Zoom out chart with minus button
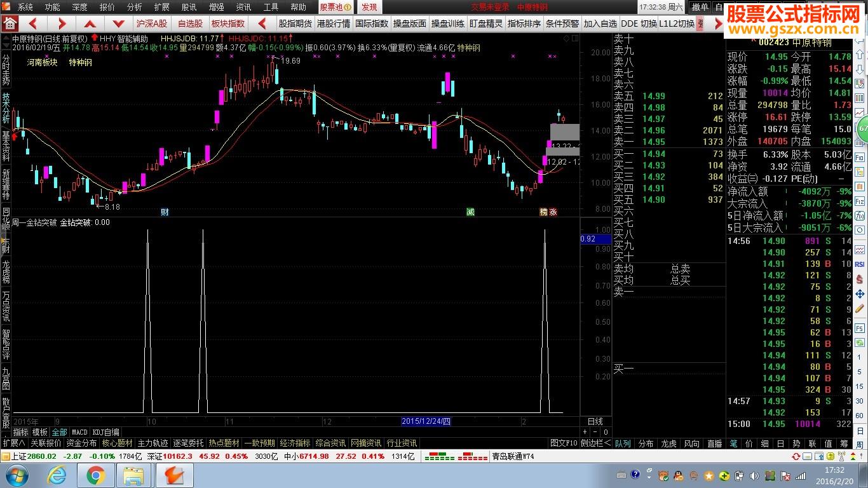Screen dimensions: 868x488 point(595,432)
